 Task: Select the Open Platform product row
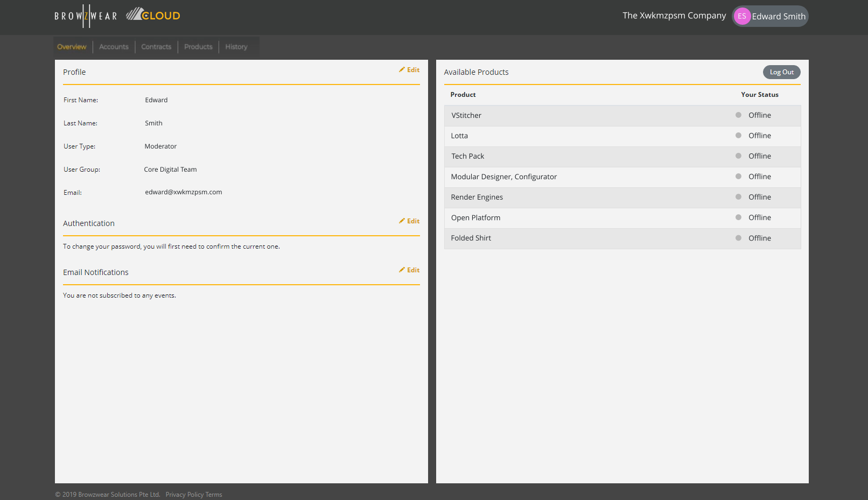tap(622, 217)
